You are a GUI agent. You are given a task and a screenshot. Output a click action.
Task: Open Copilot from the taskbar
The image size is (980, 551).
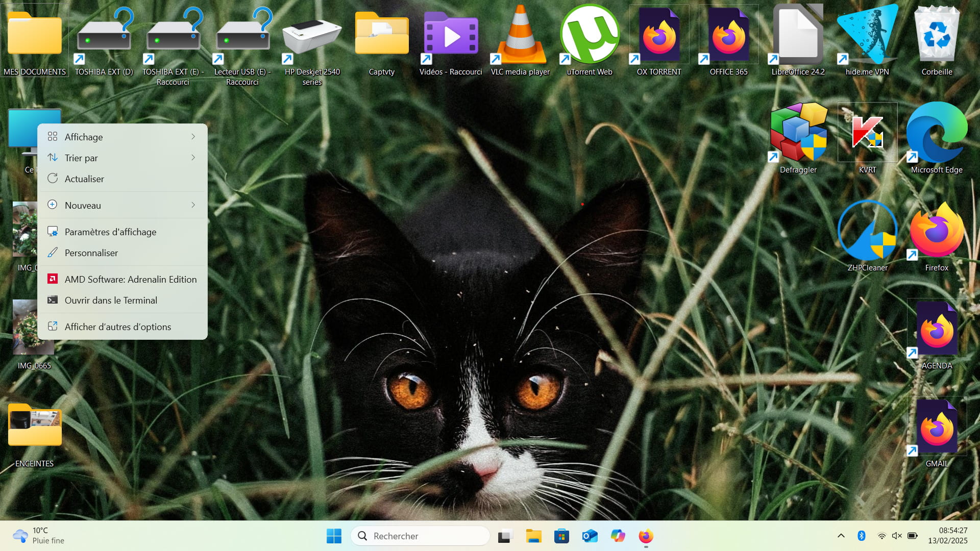(x=618, y=536)
